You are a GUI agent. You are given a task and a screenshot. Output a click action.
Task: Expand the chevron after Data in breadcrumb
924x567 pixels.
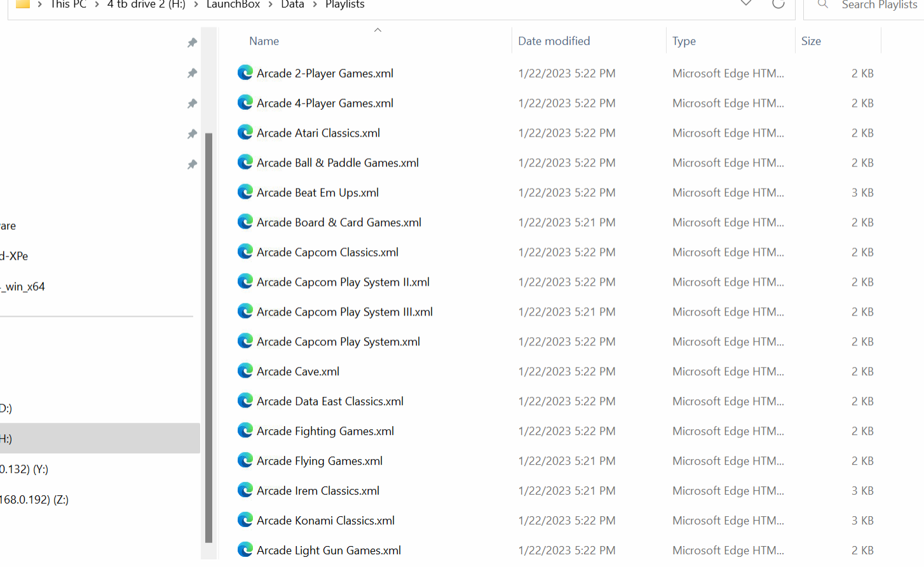[315, 4]
